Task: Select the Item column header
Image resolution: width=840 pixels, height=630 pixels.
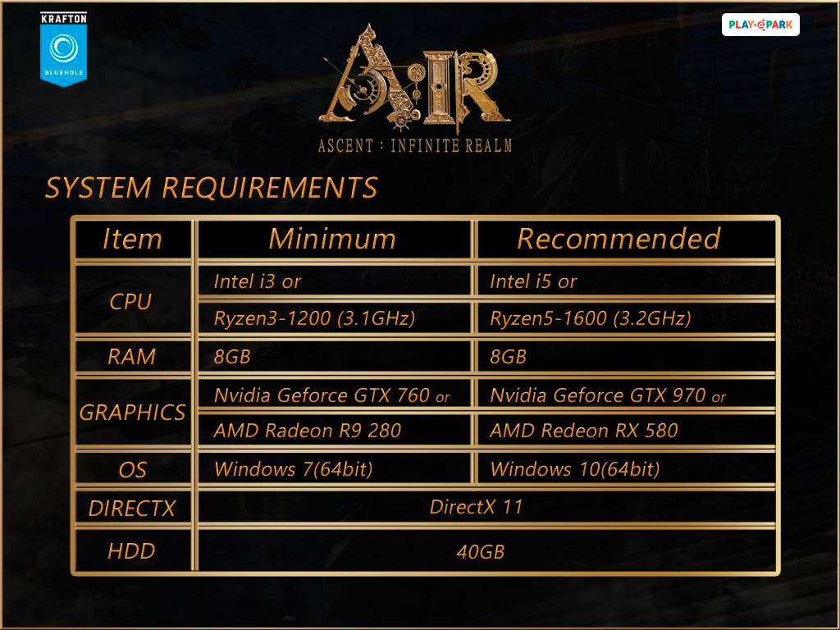Action: click(132, 239)
